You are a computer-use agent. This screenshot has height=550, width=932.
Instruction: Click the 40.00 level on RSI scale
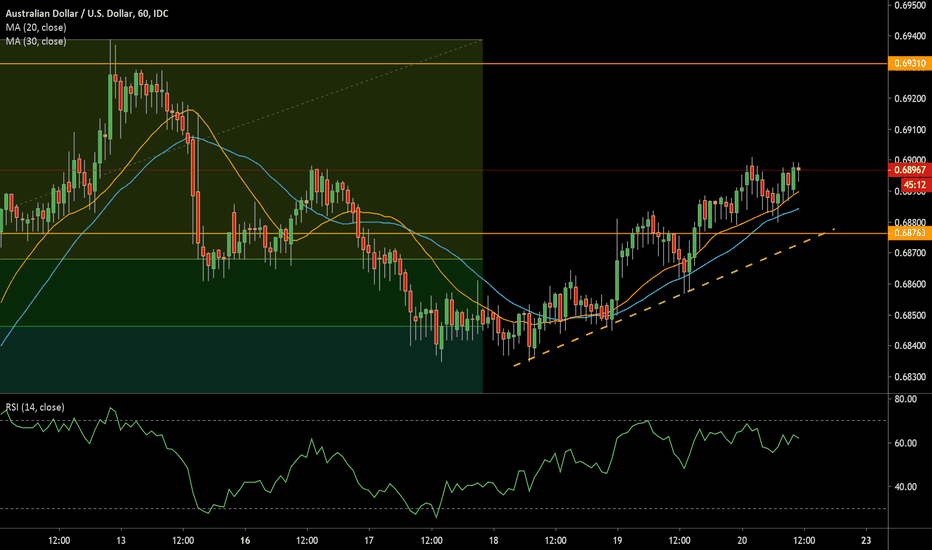(908, 487)
